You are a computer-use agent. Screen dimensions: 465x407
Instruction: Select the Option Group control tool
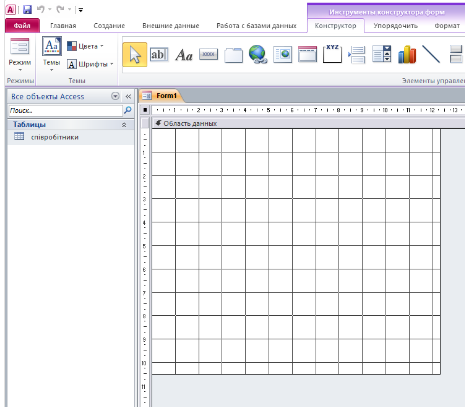tap(332, 54)
